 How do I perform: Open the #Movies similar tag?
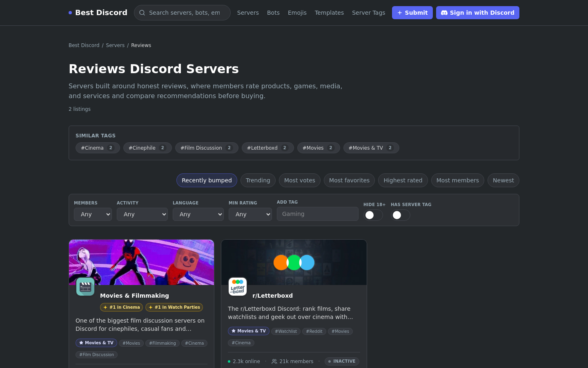318,148
